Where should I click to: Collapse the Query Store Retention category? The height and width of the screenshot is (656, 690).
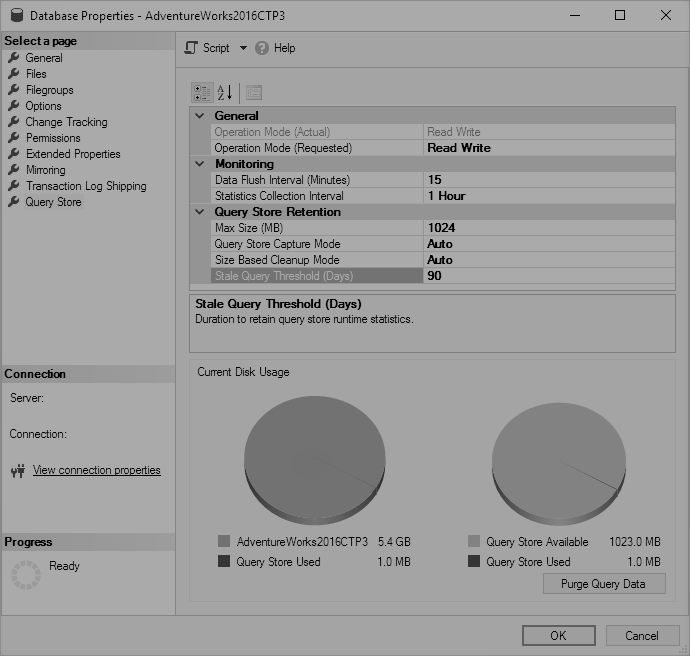(200, 212)
